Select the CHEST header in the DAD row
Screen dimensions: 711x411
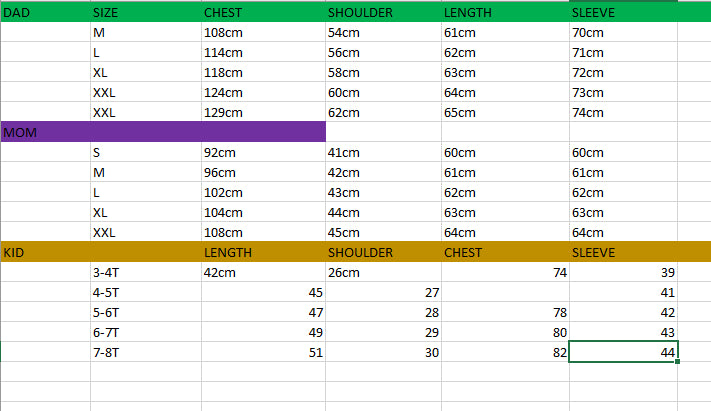(263, 13)
